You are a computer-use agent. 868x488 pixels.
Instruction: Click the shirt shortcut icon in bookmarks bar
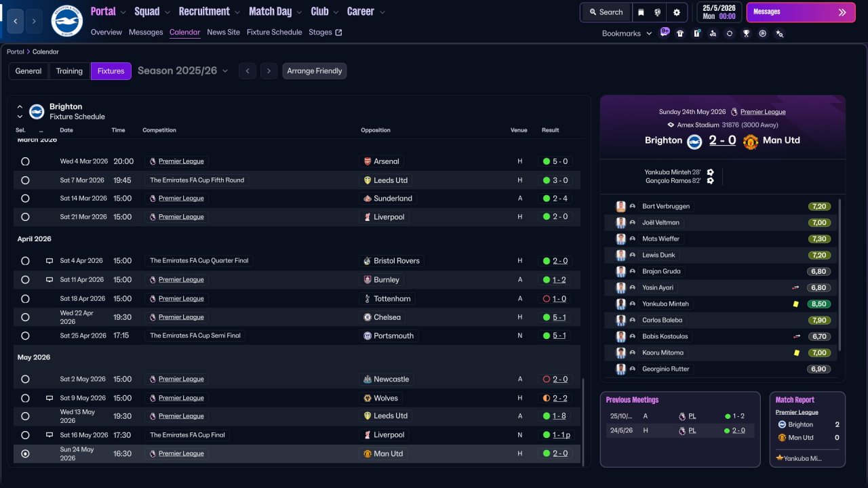[x=680, y=33]
